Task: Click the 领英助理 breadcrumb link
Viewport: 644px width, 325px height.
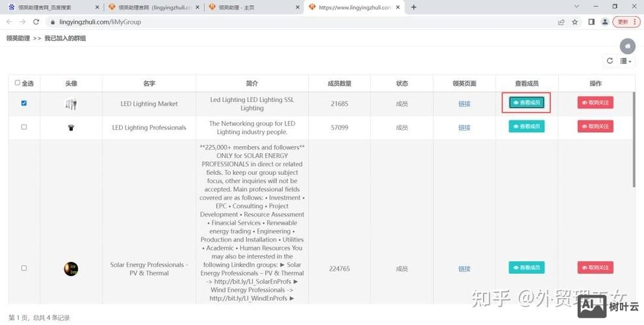Action: tap(18, 38)
